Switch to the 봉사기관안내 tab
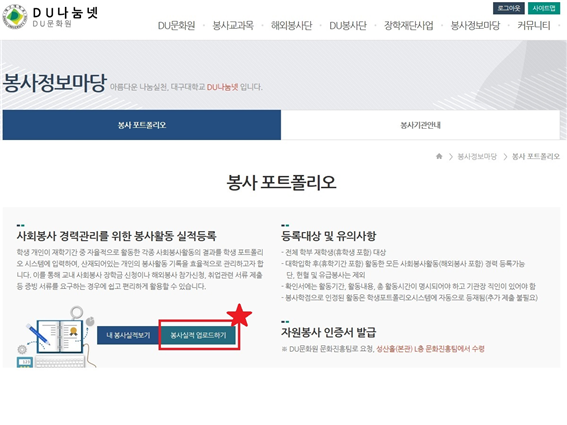 click(x=421, y=125)
